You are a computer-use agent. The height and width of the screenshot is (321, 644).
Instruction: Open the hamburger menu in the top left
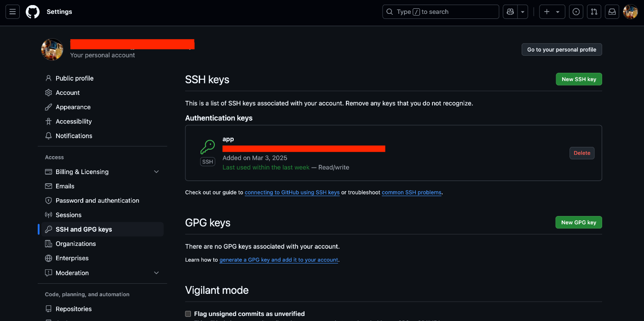pyautogui.click(x=12, y=12)
